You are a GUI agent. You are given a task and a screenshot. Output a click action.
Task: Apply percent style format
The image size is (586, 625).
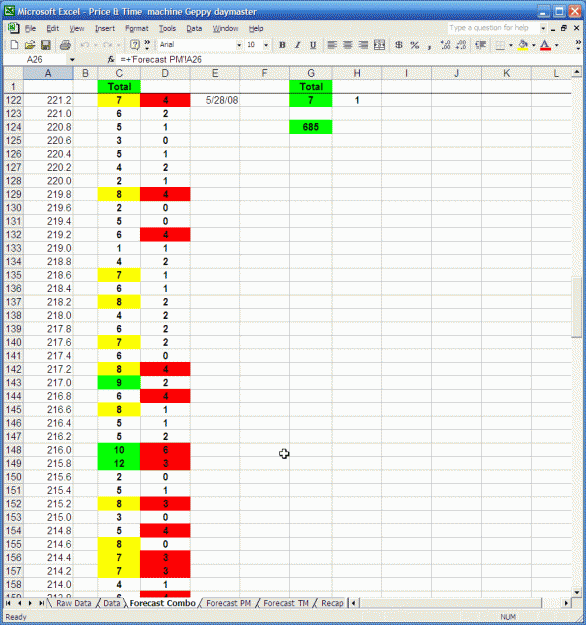(x=415, y=45)
